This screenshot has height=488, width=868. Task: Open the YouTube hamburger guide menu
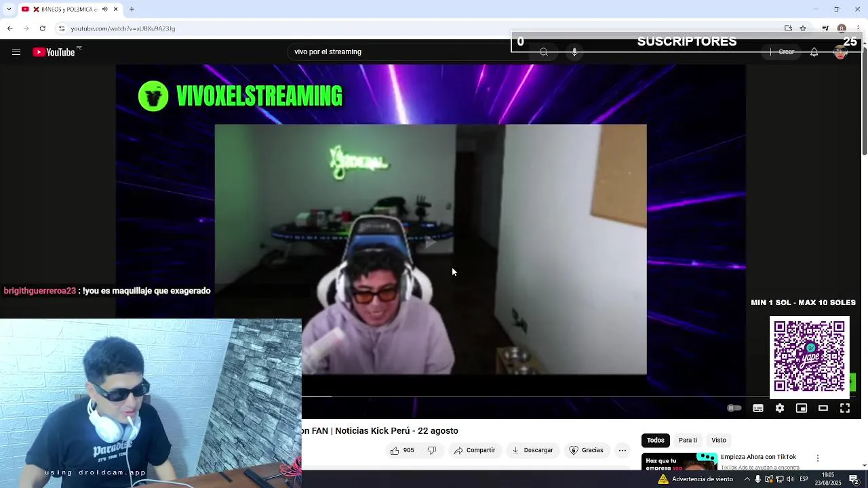(x=16, y=52)
